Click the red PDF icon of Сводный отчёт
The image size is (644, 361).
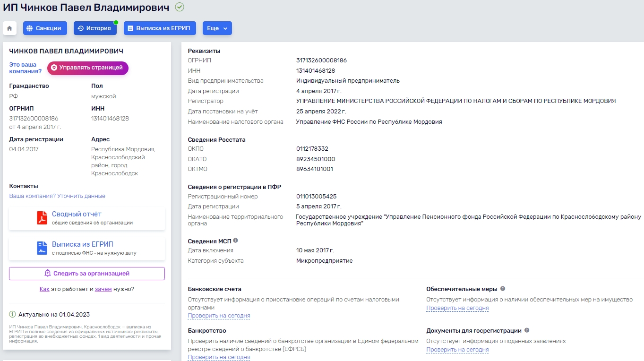(x=43, y=218)
